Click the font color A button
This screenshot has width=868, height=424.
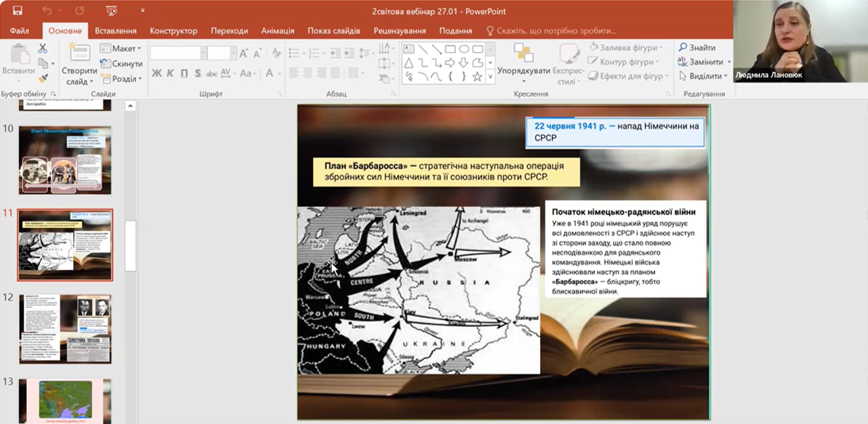[269, 74]
